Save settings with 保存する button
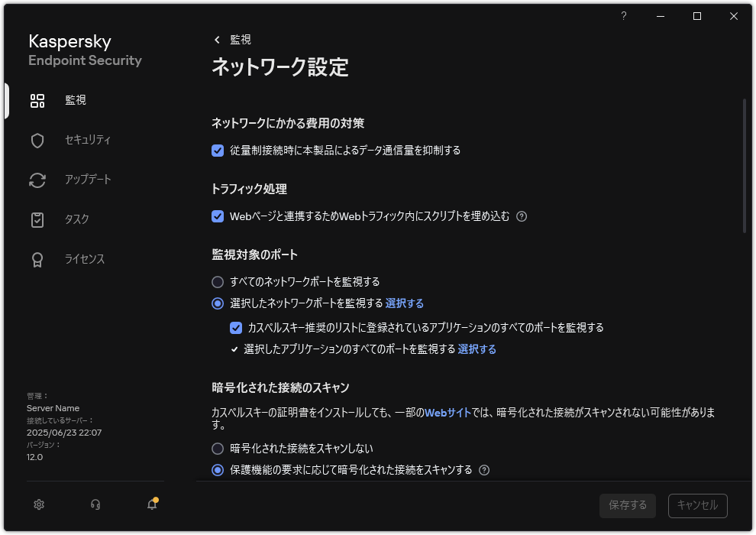756x535 pixels. 627,505
